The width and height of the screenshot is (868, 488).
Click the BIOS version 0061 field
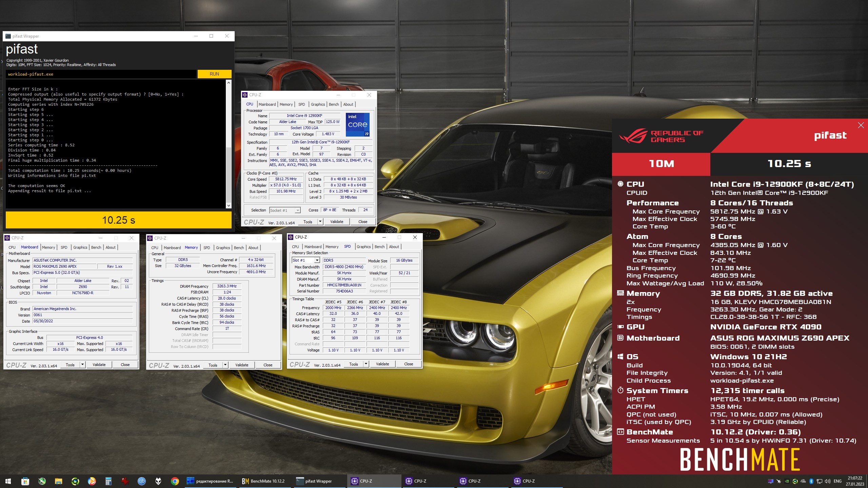tap(82, 315)
